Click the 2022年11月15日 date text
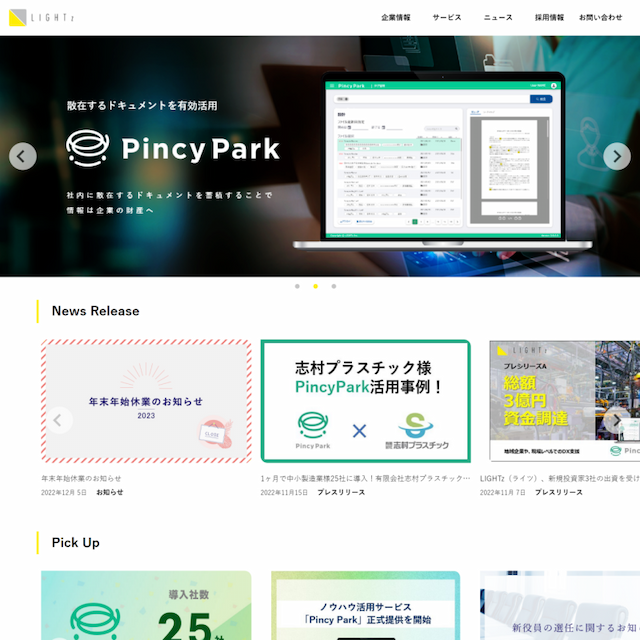The image size is (640, 640). (x=284, y=492)
